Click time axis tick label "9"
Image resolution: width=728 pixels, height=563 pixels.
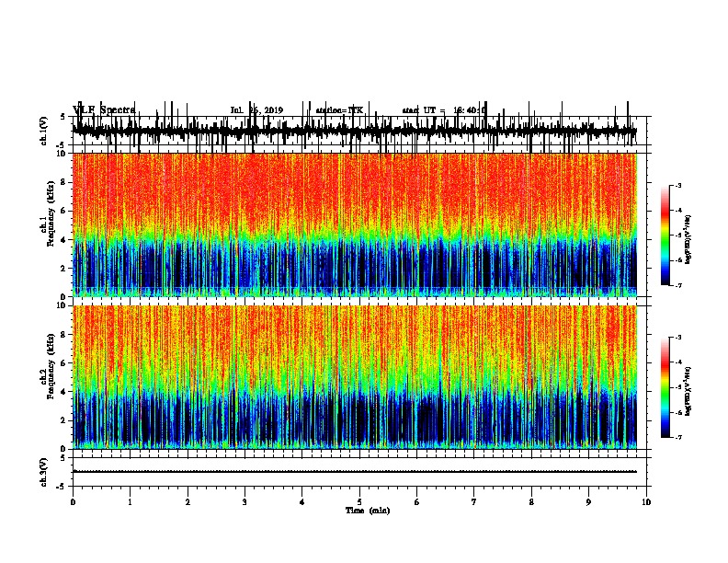[x=588, y=502]
